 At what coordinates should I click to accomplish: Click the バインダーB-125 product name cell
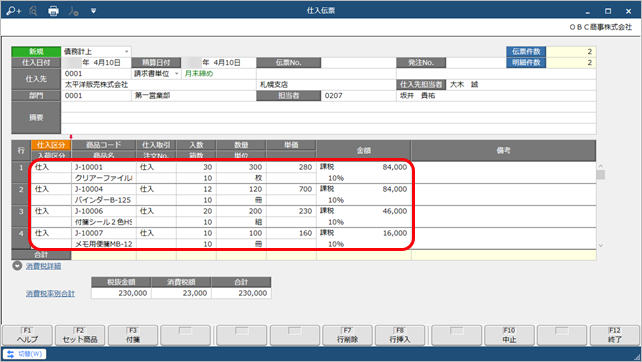[x=104, y=200]
